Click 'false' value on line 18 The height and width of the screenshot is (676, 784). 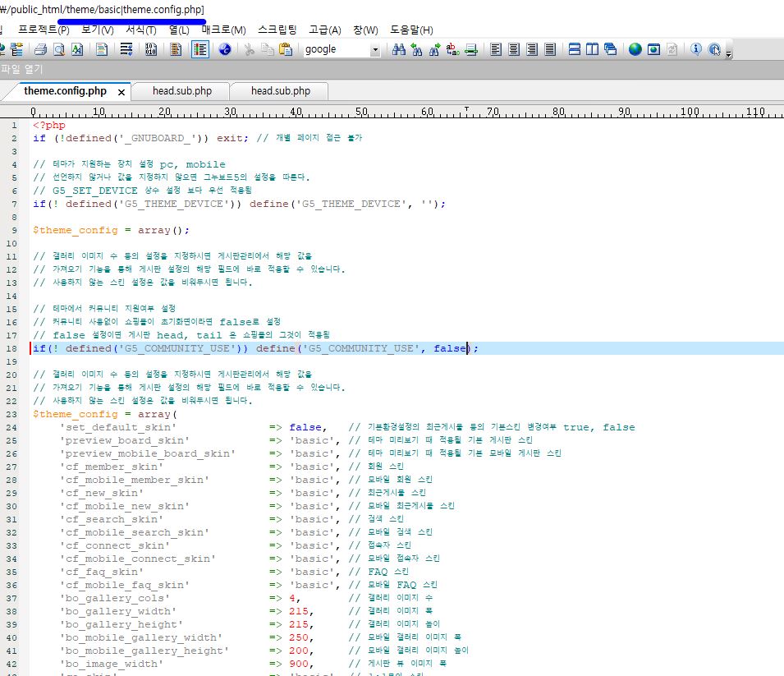pyautogui.click(x=450, y=348)
